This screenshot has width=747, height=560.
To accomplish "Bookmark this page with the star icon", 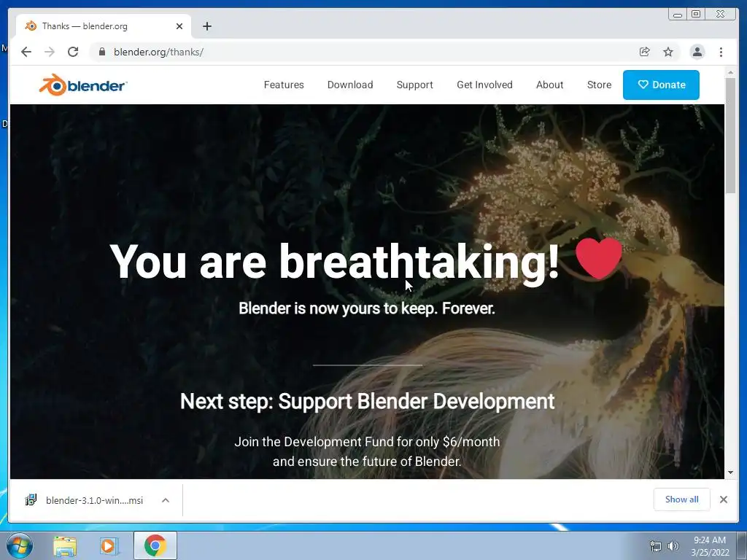I will [668, 52].
